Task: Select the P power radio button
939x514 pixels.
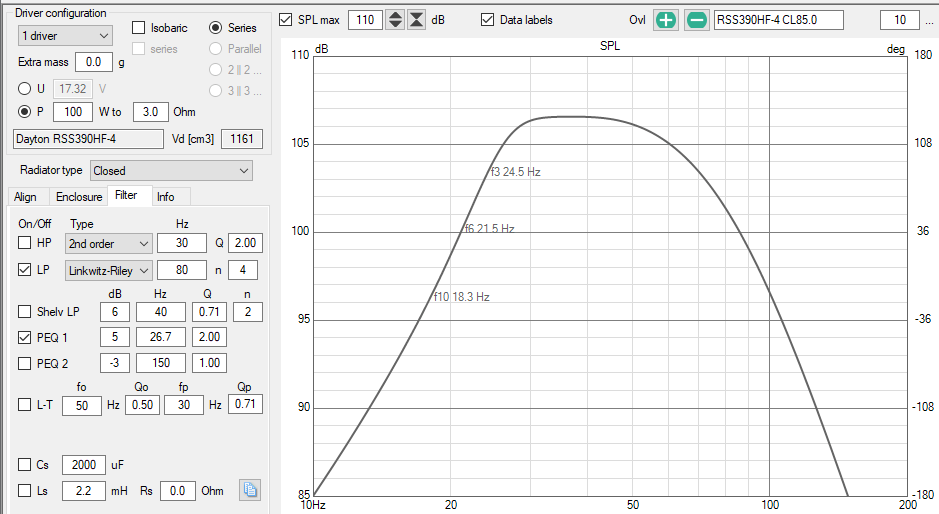Action: (x=25, y=111)
